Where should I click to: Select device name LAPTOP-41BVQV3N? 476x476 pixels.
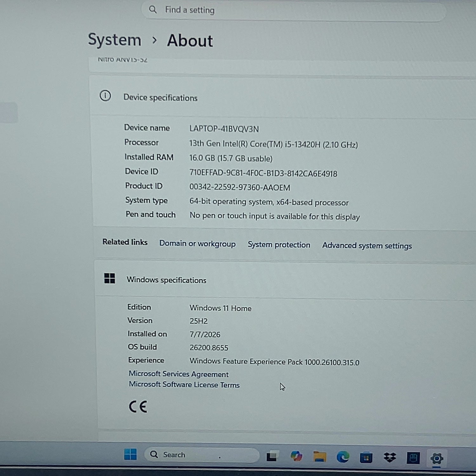click(224, 129)
